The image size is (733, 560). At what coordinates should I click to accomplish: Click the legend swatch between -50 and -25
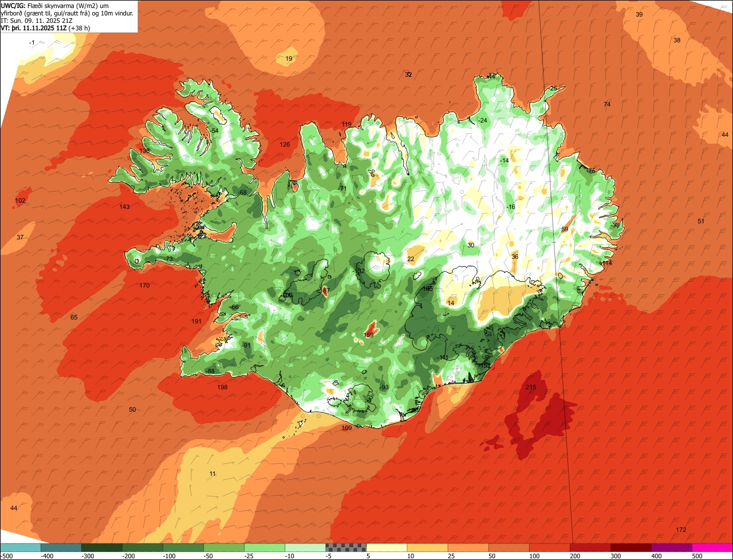point(223,547)
